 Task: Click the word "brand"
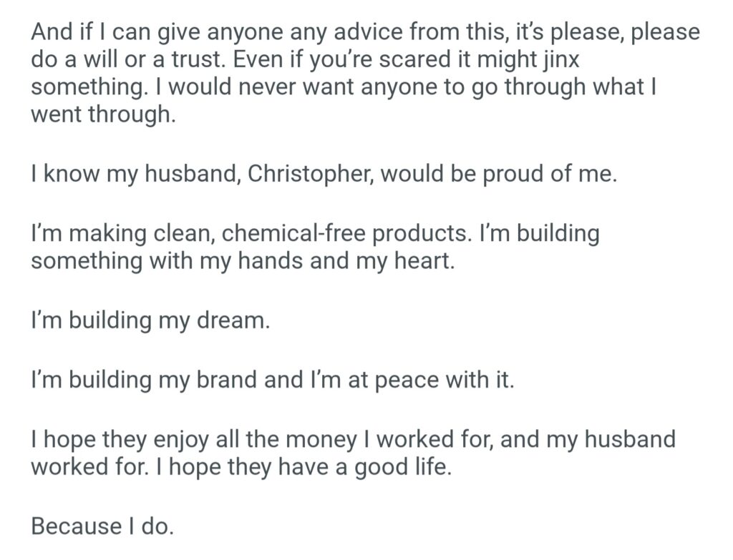[x=228, y=380]
